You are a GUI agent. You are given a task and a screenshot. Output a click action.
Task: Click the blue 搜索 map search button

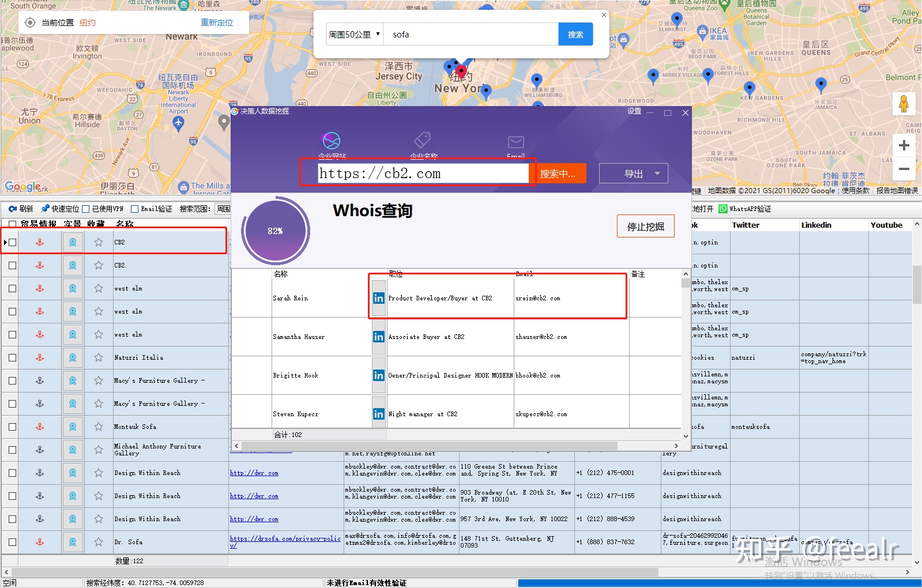click(x=575, y=35)
